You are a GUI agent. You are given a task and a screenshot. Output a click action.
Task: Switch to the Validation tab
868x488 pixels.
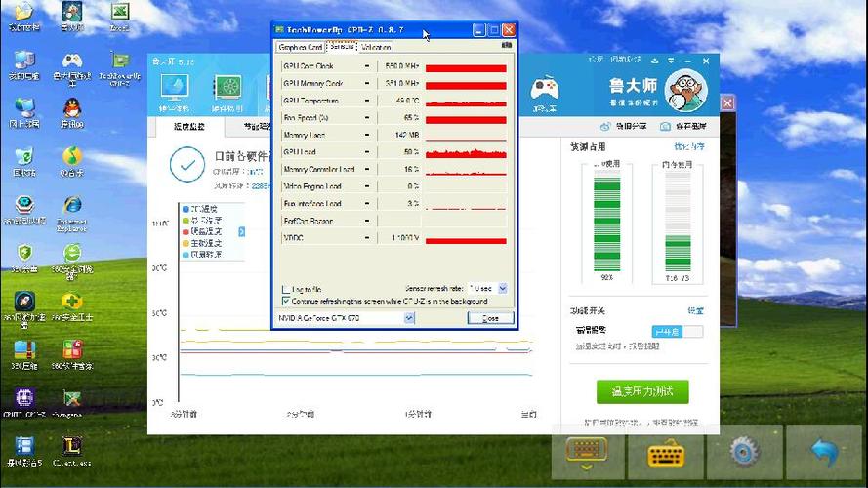376,48
